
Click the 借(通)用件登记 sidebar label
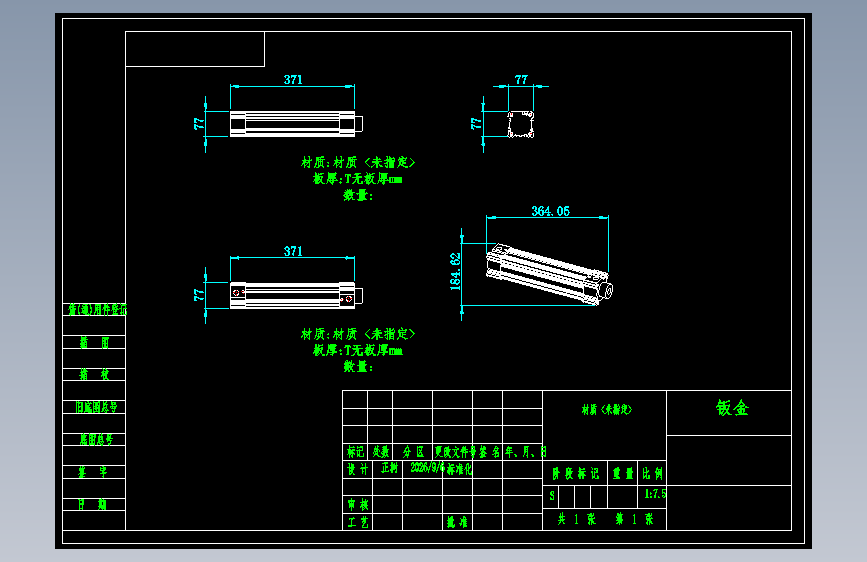click(x=97, y=309)
